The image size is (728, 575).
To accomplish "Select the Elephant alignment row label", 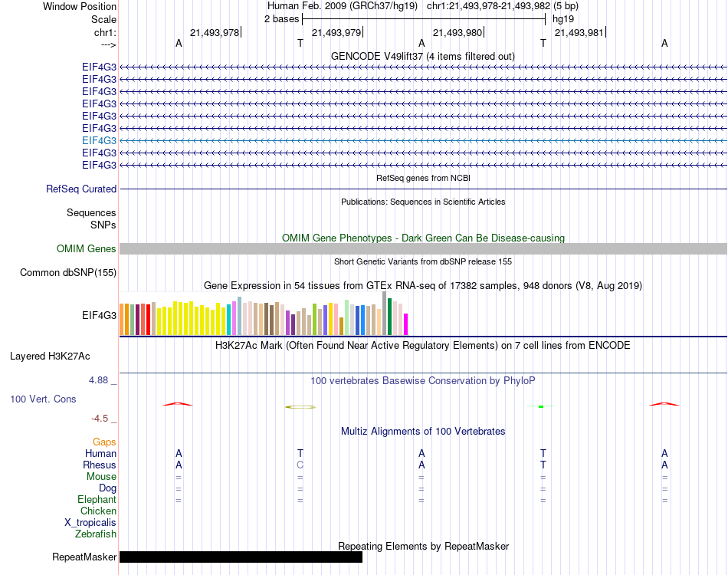I will click(97, 500).
